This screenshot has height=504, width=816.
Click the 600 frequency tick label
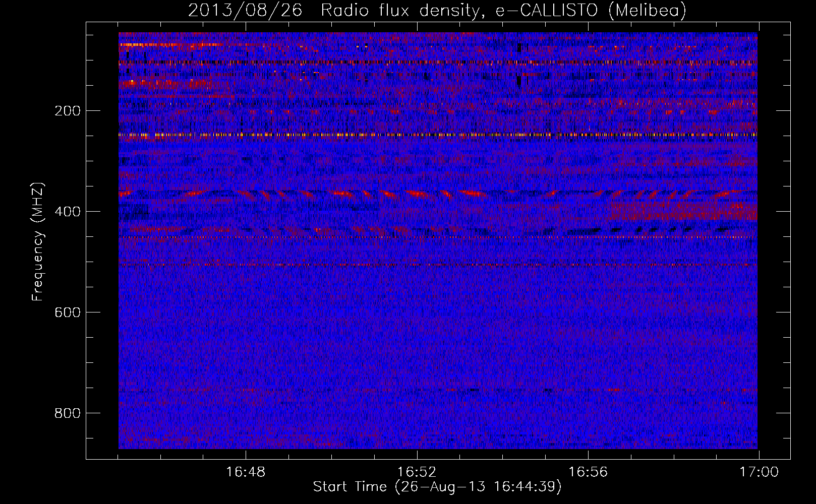pos(67,312)
